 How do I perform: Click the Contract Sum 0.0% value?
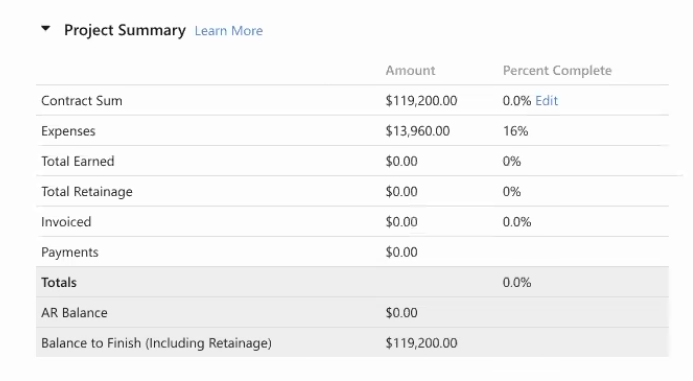pyautogui.click(x=517, y=101)
